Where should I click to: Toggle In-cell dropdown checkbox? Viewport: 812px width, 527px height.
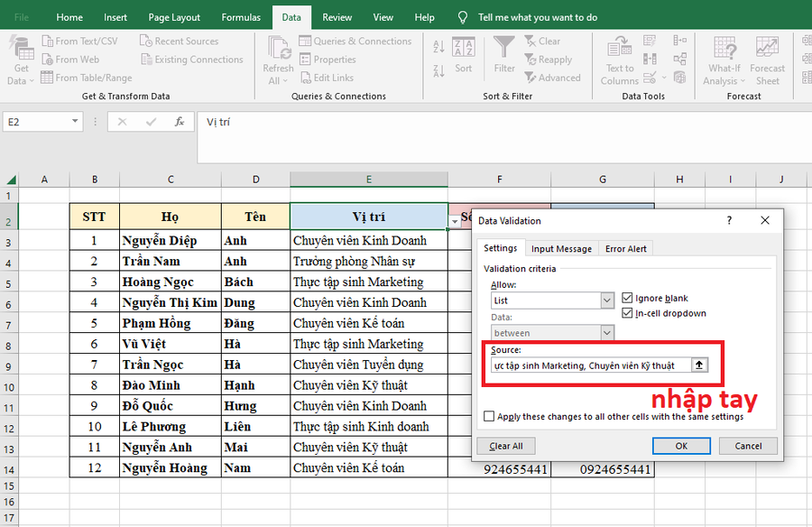click(627, 313)
